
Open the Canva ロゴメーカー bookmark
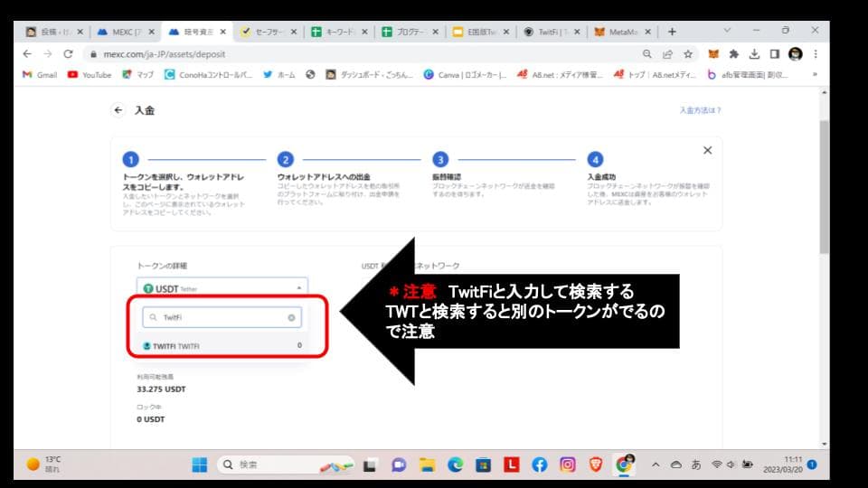click(465, 75)
